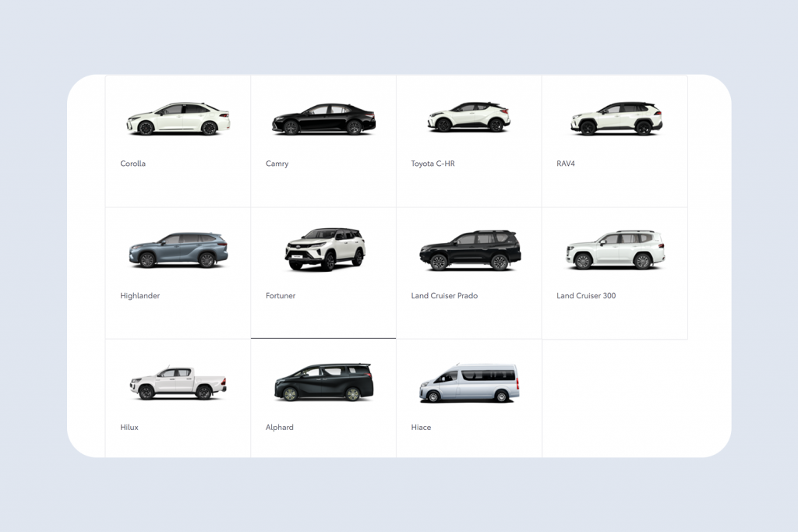Open the RAV4 model label

[x=566, y=164]
